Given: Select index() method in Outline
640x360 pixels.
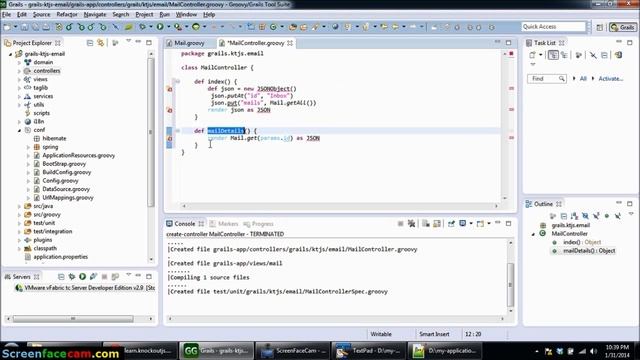Looking at the screenshot, I should pyautogui.click(x=582, y=242).
